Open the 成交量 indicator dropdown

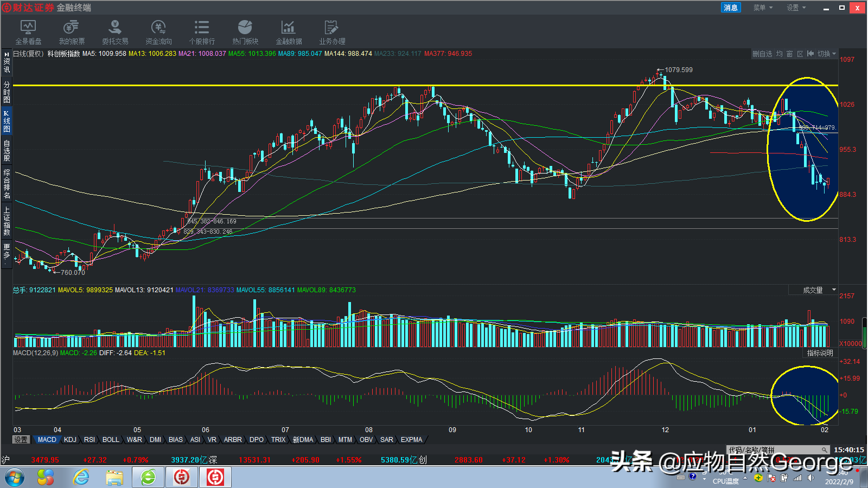[813, 290]
